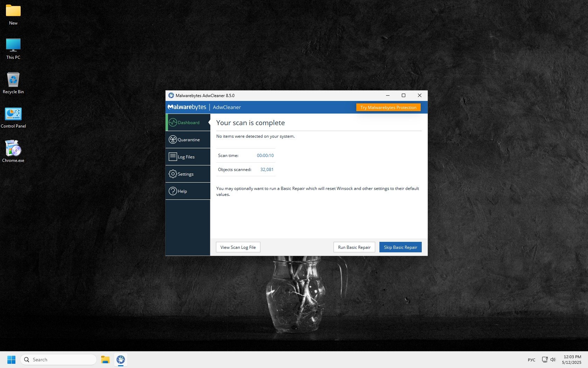Open the Help section in the sidebar
This screenshot has width=588, height=368.
(x=188, y=191)
